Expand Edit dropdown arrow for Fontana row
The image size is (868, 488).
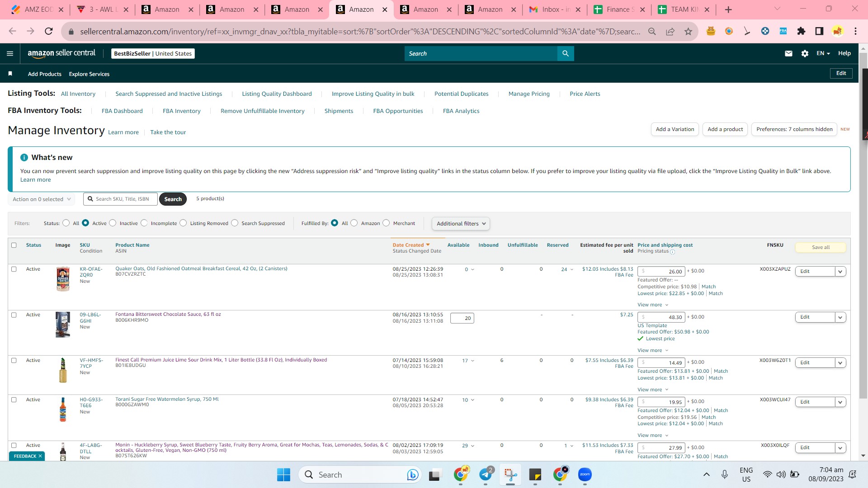tap(840, 317)
